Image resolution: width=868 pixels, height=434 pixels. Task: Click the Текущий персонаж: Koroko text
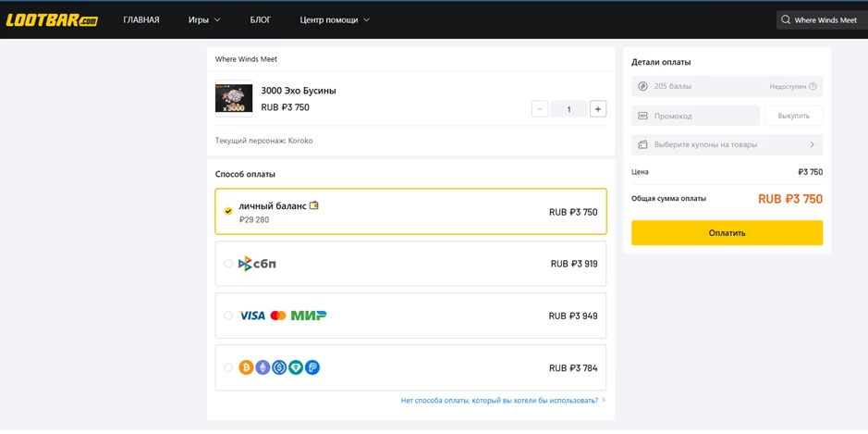[x=264, y=141]
